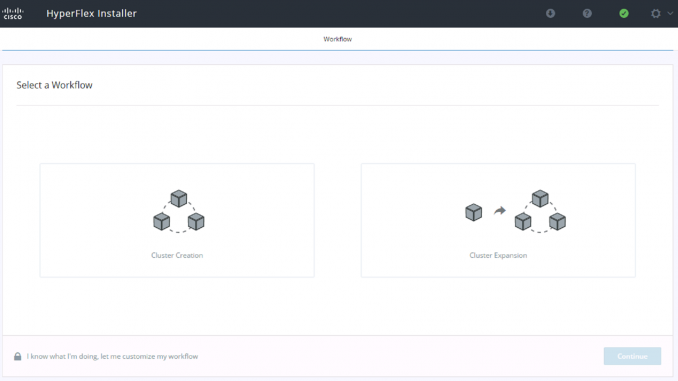Select the Cluster Expansion label

tap(498, 255)
